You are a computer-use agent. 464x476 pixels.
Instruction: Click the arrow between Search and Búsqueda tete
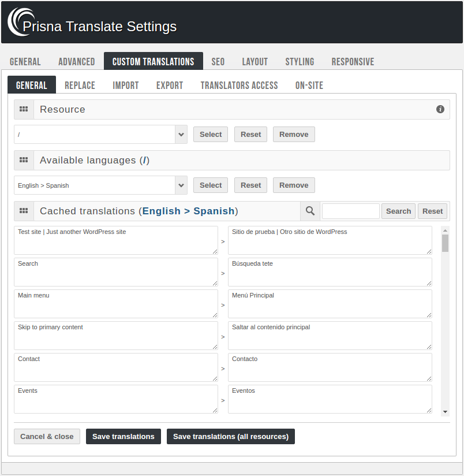(x=223, y=274)
